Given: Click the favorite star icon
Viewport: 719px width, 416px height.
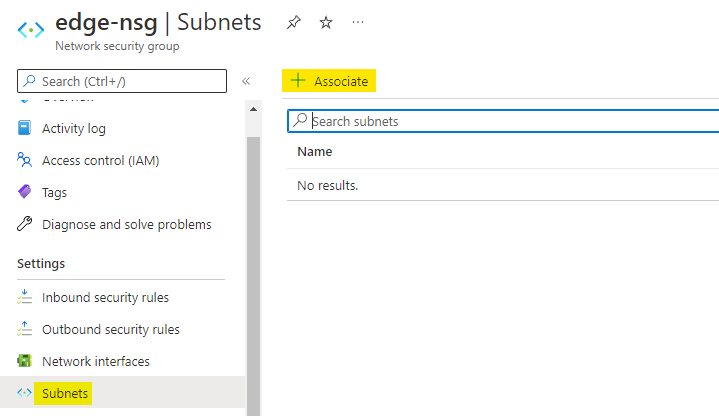Looking at the screenshot, I should tap(326, 22).
